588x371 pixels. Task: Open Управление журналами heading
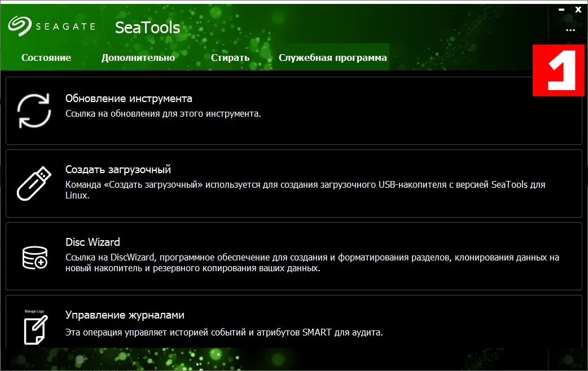pyautogui.click(x=125, y=315)
